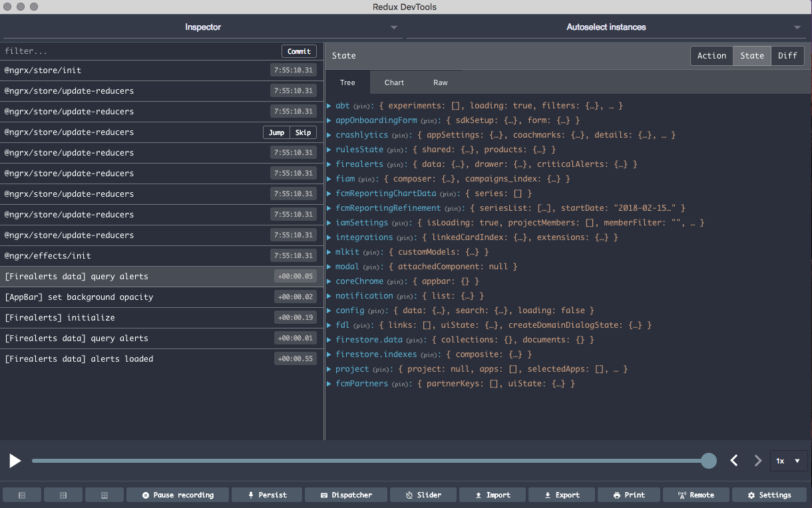This screenshot has width=812, height=508.
Task: Pin the config state key
Action: tap(377, 311)
